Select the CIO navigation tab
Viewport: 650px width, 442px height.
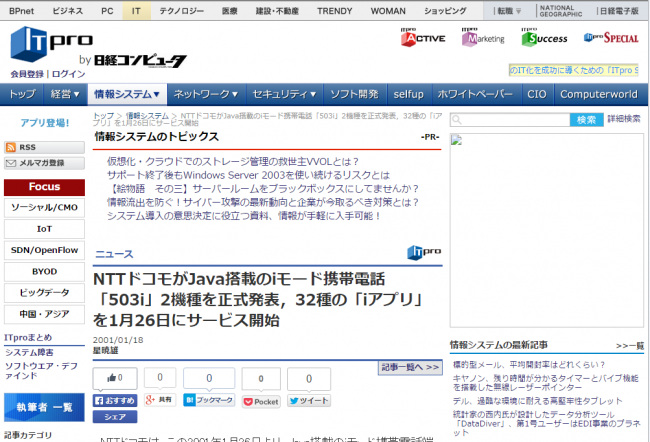(537, 94)
